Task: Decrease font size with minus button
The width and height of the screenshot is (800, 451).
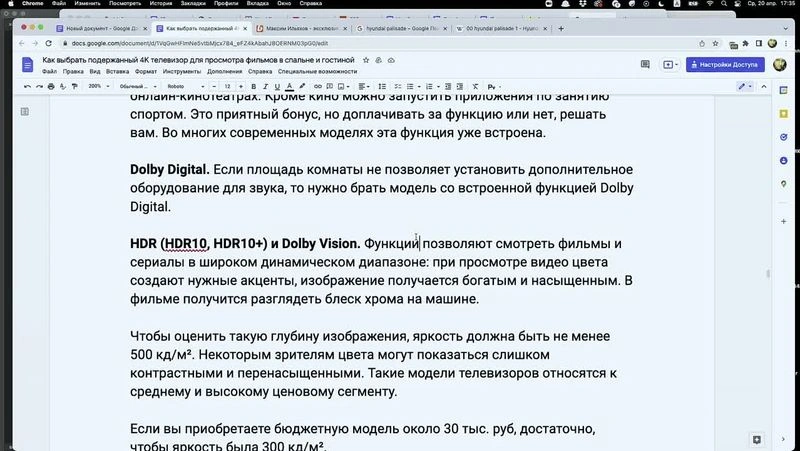Action: click(214, 87)
